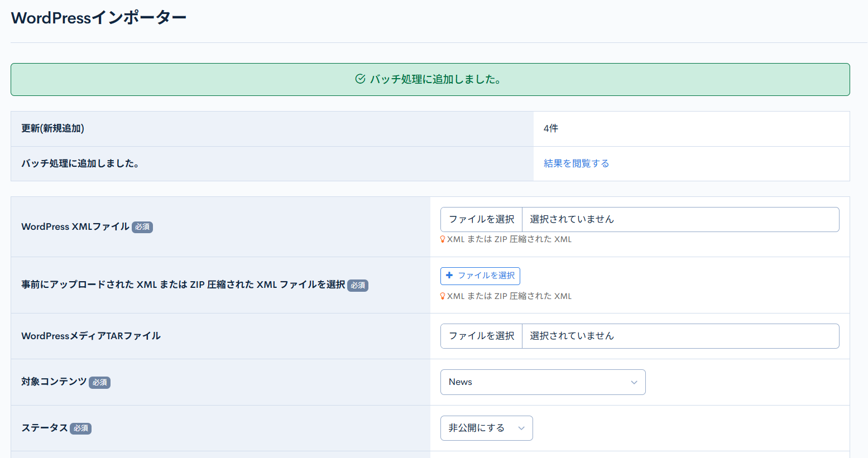Click the 選択されていません text in the XML file input
The width and height of the screenshot is (868, 458).
(x=569, y=219)
